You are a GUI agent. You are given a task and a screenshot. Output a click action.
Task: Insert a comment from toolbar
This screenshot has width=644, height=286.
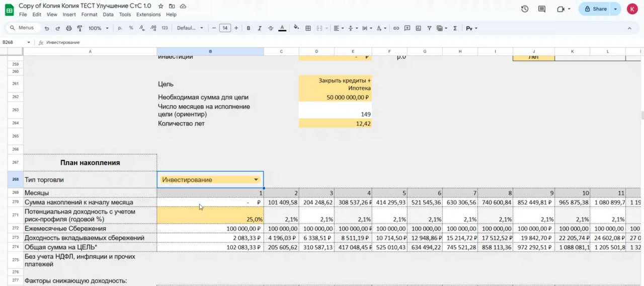tap(407, 28)
